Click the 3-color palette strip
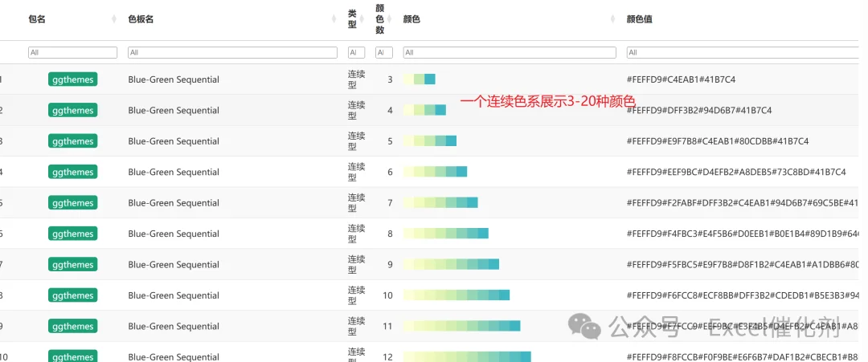This screenshot has width=868, height=362. click(419, 79)
